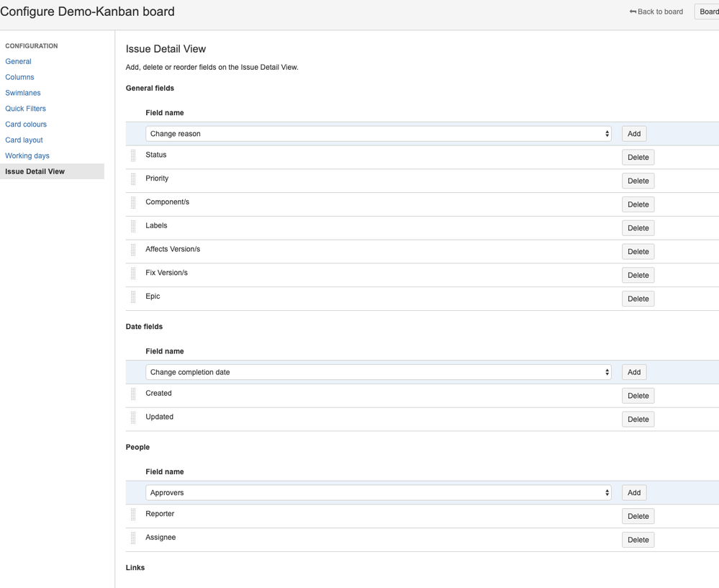Screen dimensions: 719x588
Task: Click the Back to board link
Action: 660,11
